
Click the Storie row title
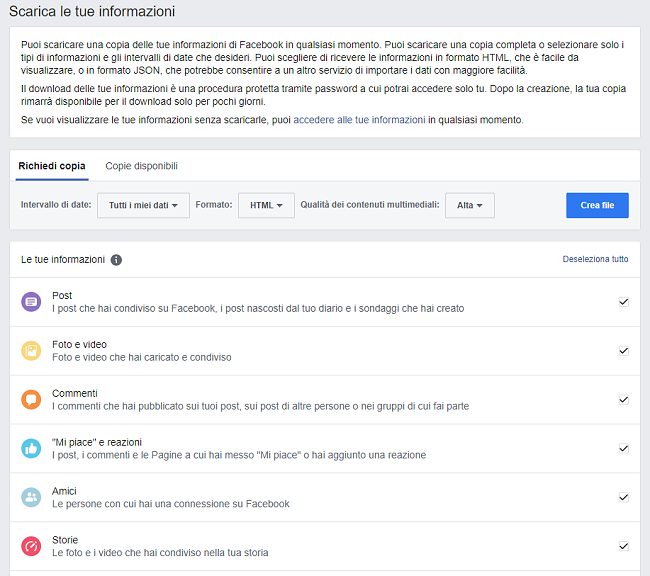click(x=65, y=540)
